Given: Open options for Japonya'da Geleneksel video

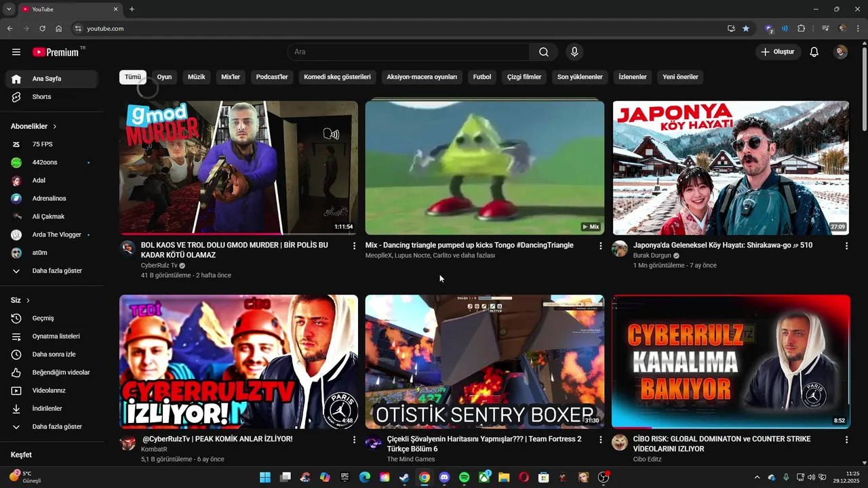Looking at the screenshot, I should click(x=846, y=246).
